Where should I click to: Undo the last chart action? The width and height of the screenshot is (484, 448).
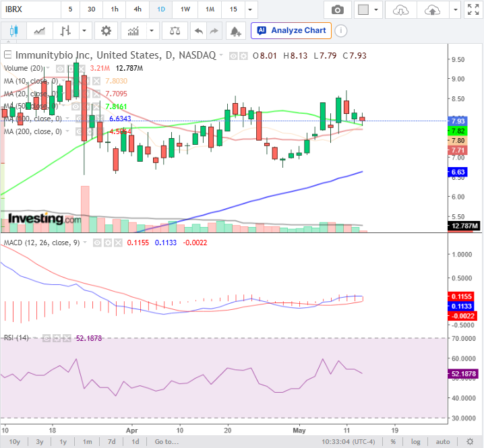198,31
